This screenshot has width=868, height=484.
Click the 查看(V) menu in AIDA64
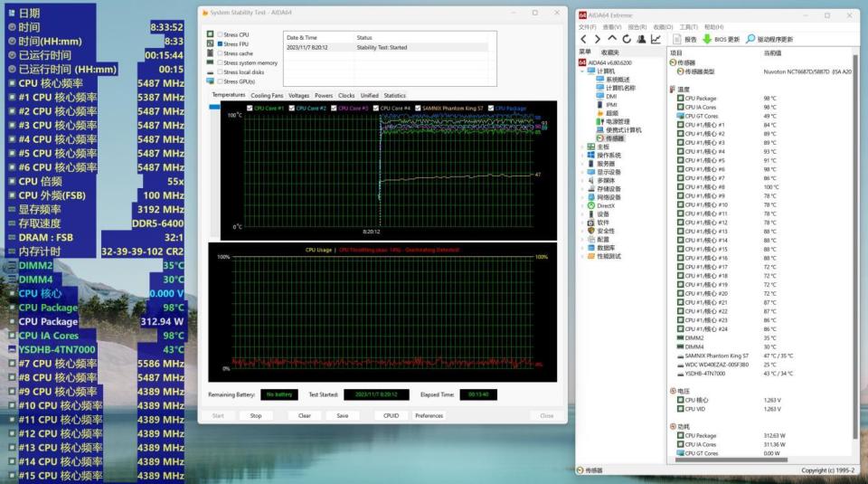(x=612, y=26)
